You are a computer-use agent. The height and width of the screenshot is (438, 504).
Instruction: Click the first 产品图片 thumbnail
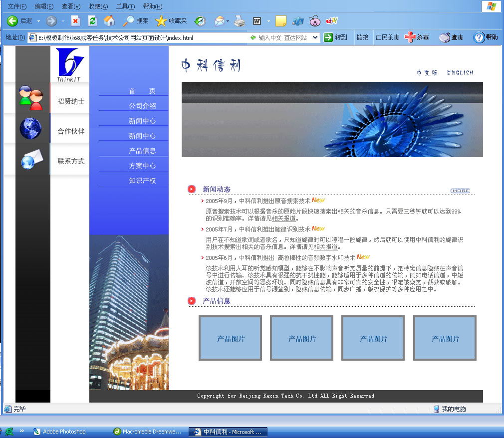pos(230,338)
